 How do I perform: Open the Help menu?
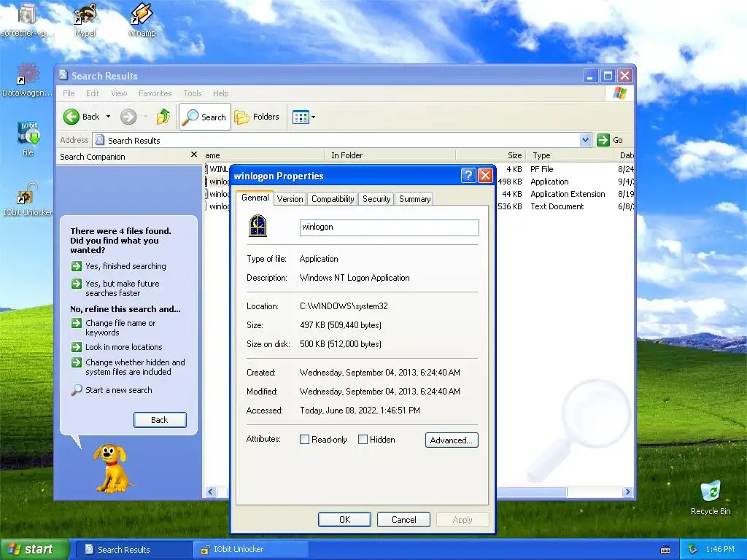pyautogui.click(x=220, y=93)
